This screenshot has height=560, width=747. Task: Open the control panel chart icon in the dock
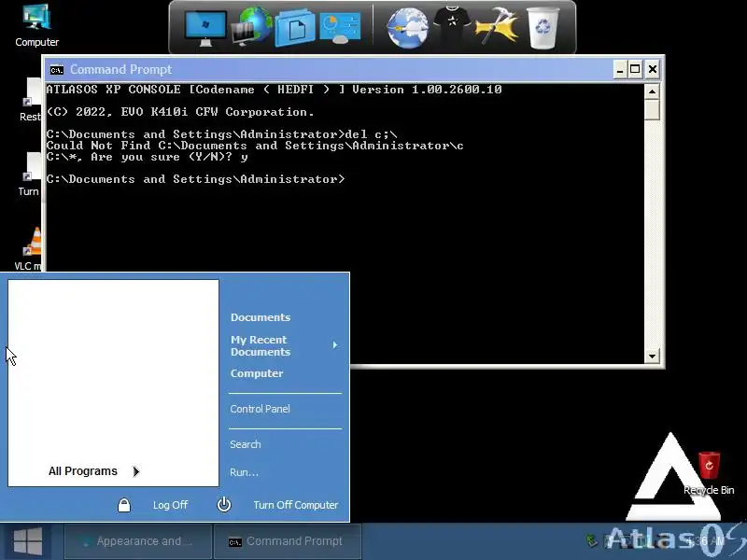click(x=340, y=28)
